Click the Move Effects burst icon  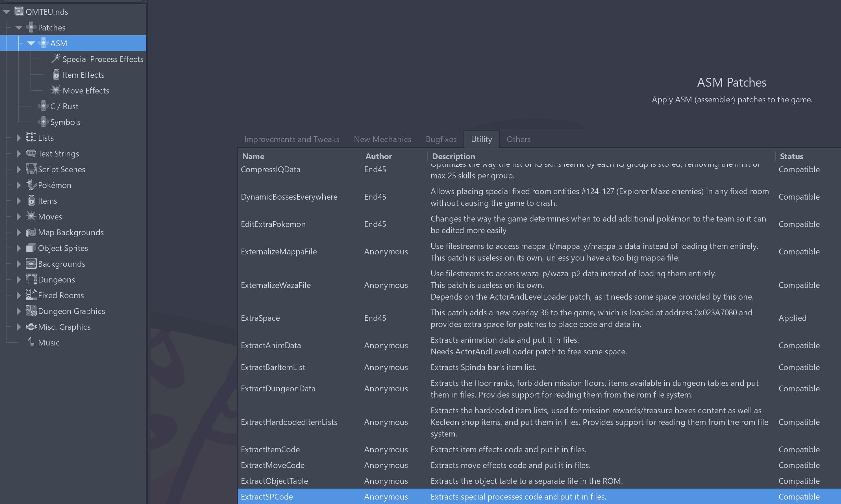[55, 90]
